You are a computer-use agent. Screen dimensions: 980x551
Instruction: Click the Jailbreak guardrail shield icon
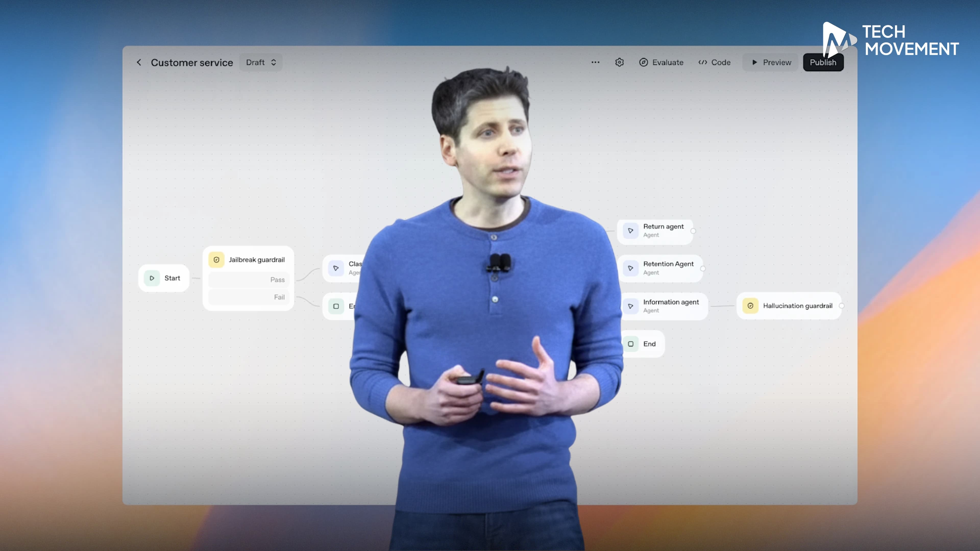click(x=216, y=260)
